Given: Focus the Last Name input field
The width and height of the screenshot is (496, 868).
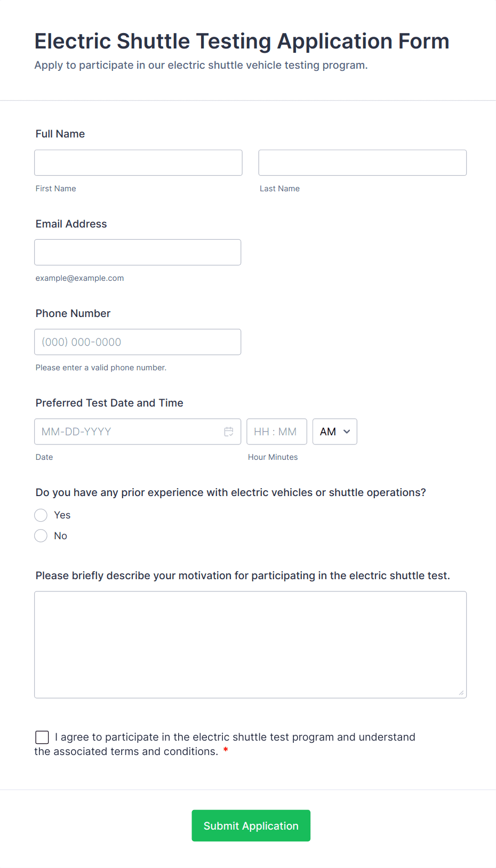Looking at the screenshot, I should 362,163.
